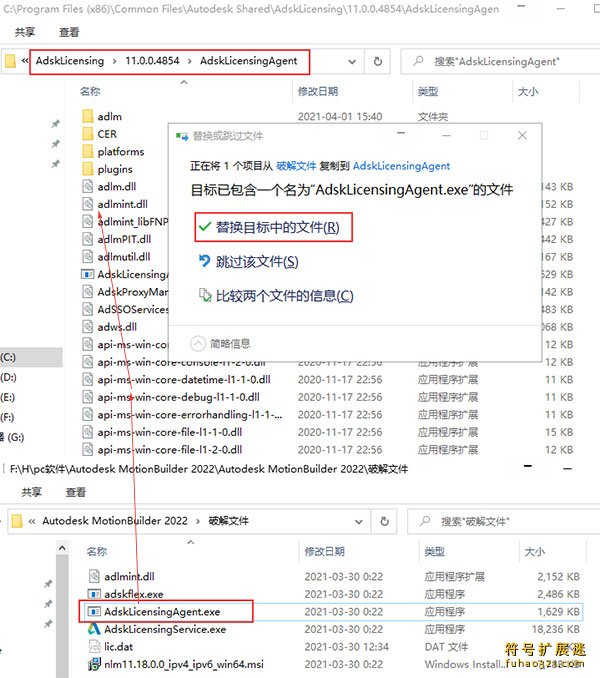
Task: Select adlmint.dll icon in top window
Action: coord(88,204)
